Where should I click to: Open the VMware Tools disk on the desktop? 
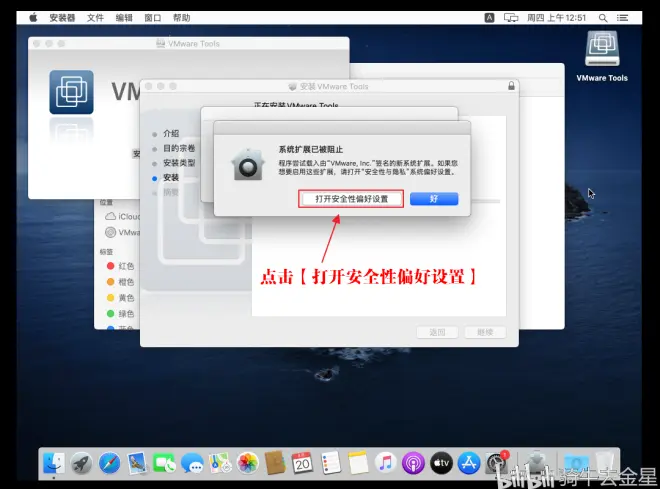[x=602, y=49]
